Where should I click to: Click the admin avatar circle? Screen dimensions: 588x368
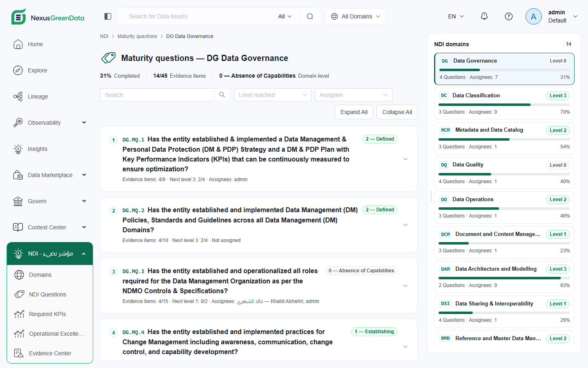(534, 16)
